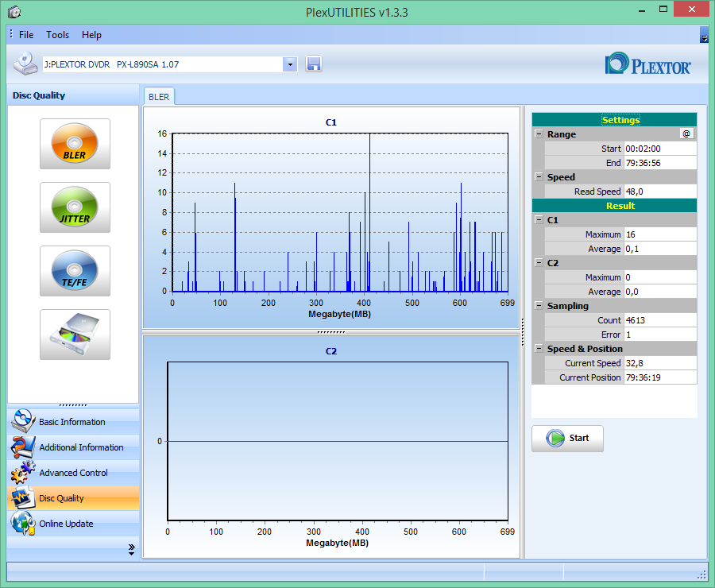Screen dimensions: 715x588
Task: Collapse the Sampling result group
Action: point(539,306)
